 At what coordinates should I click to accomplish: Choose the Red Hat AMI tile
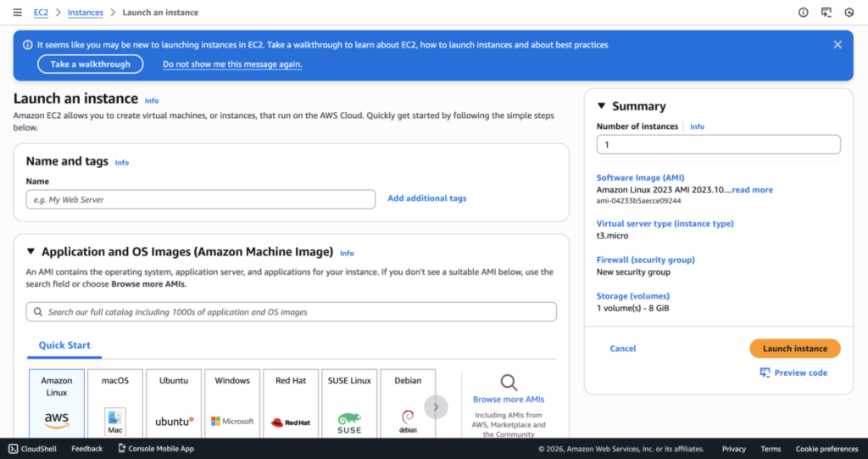[x=291, y=402]
